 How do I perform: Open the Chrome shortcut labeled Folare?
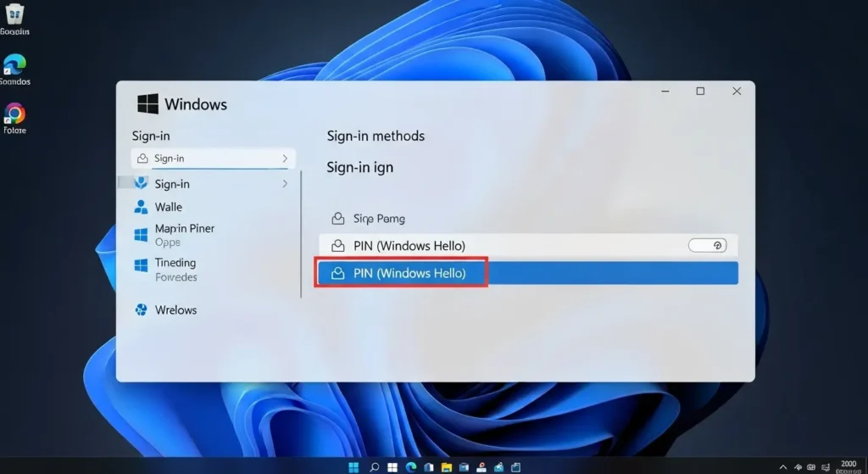14,118
